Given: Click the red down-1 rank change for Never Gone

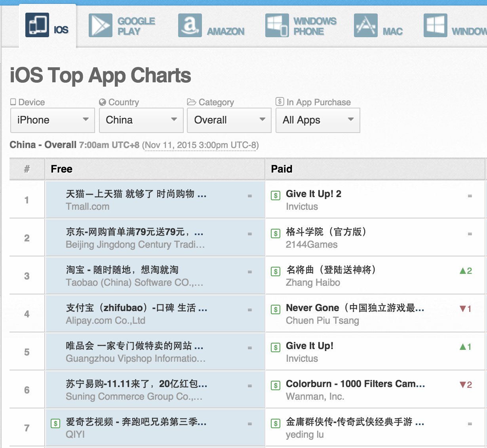Looking at the screenshot, I should click(466, 309).
